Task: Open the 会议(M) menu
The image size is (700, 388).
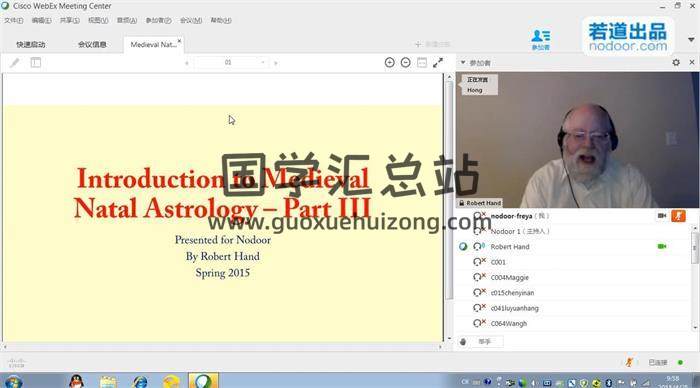Action: pyautogui.click(x=191, y=20)
